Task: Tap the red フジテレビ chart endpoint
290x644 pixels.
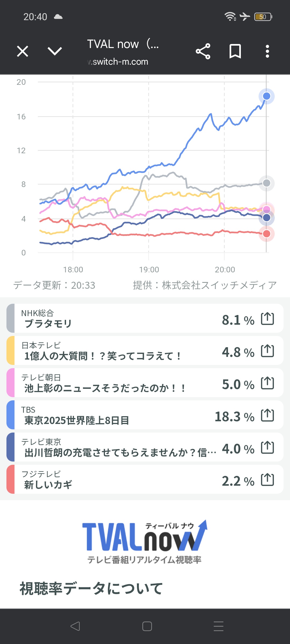Action: 267,234
